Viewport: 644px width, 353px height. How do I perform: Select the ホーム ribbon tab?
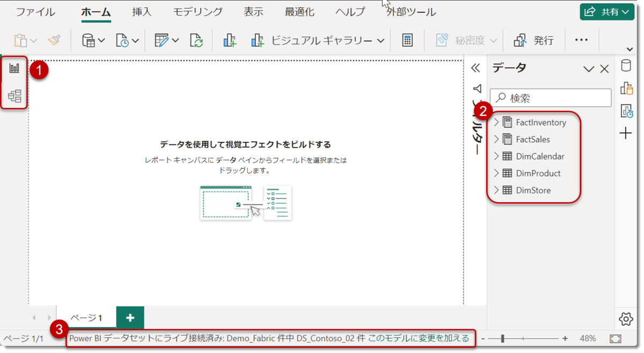[x=96, y=12]
